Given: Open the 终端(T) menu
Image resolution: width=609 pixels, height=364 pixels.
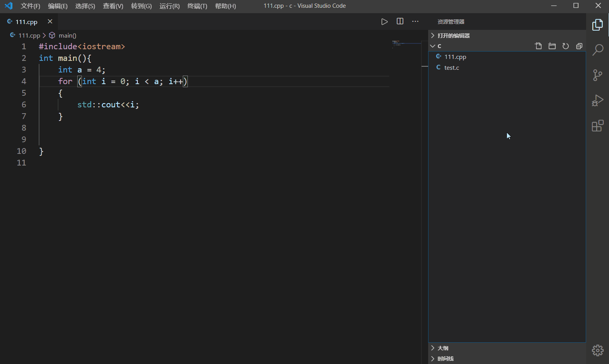Looking at the screenshot, I should pyautogui.click(x=197, y=6).
